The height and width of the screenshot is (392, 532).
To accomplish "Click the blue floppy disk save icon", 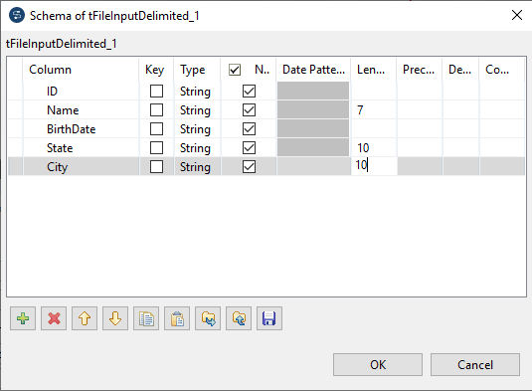I will [x=269, y=318].
